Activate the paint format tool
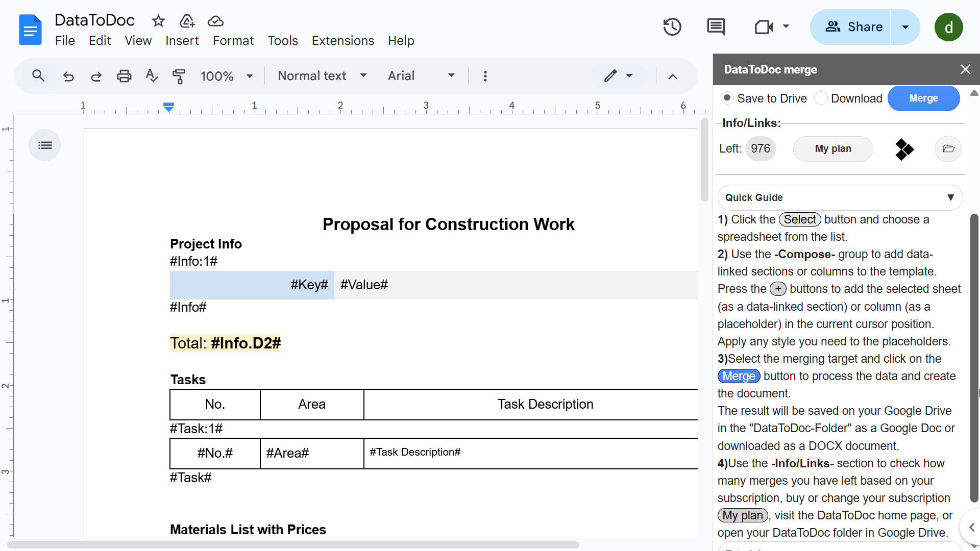Image resolution: width=980 pixels, height=551 pixels. (x=179, y=76)
